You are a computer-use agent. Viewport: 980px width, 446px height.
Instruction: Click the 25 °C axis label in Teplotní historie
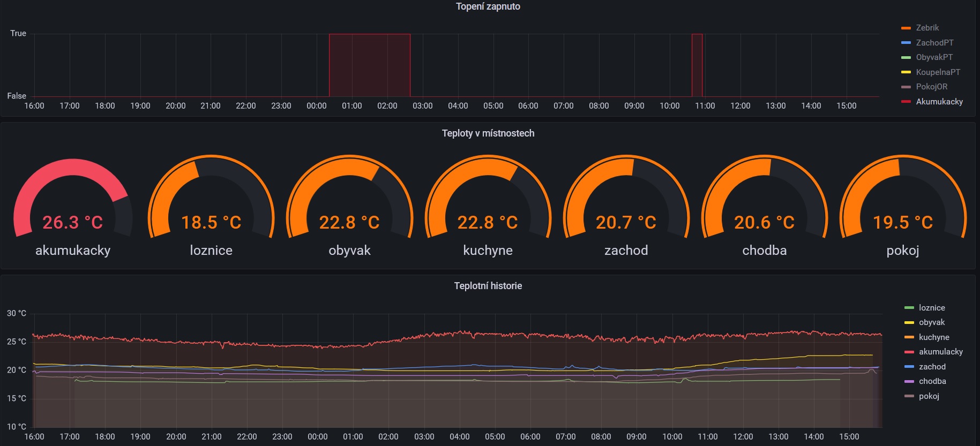pyautogui.click(x=17, y=342)
